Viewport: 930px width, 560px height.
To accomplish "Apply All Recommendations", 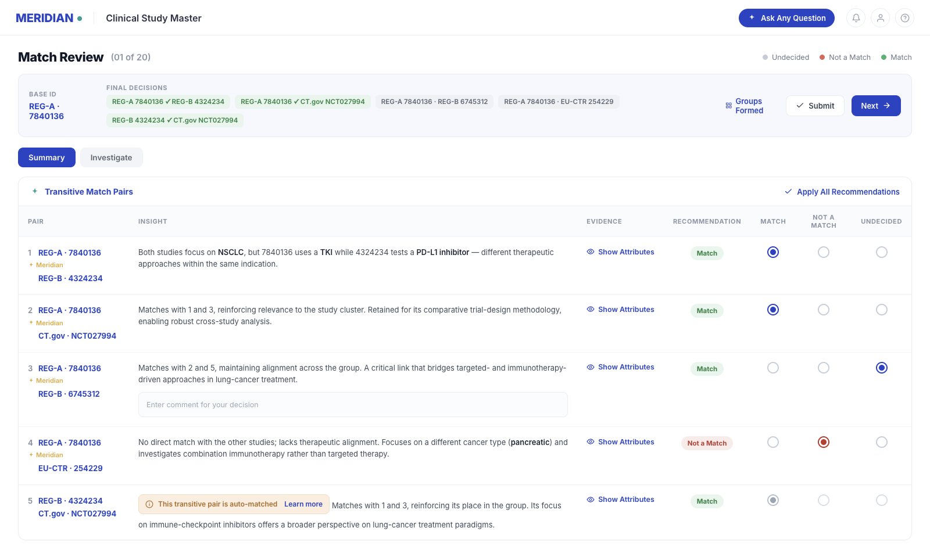I will click(x=842, y=192).
